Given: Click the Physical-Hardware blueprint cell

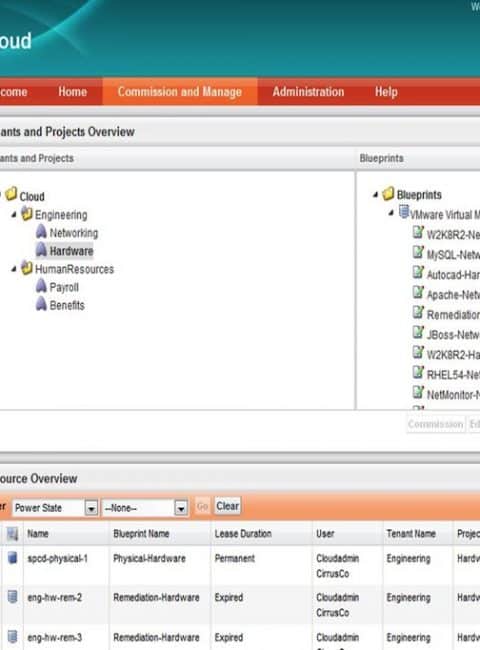Looking at the screenshot, I should click(x=149, y=558).
